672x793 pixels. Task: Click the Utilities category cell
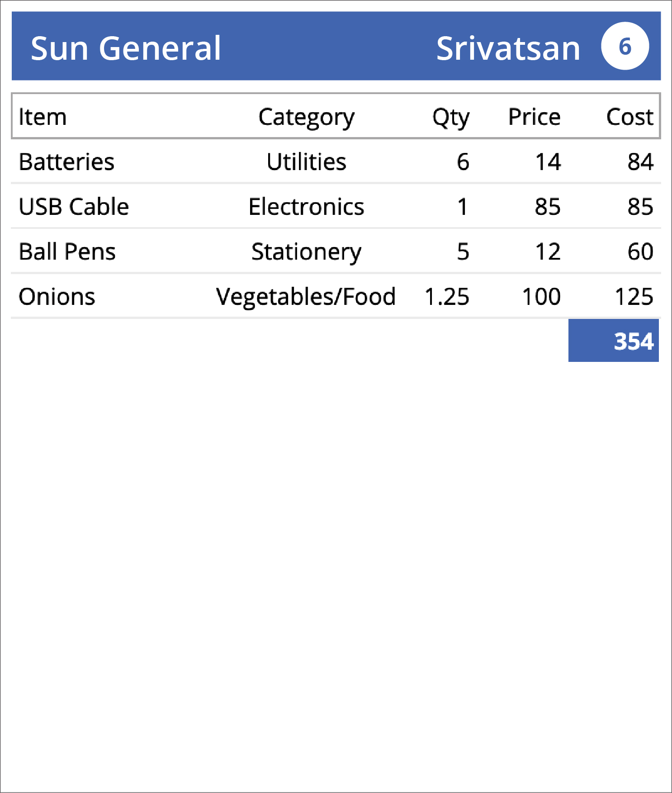(307, 161)
